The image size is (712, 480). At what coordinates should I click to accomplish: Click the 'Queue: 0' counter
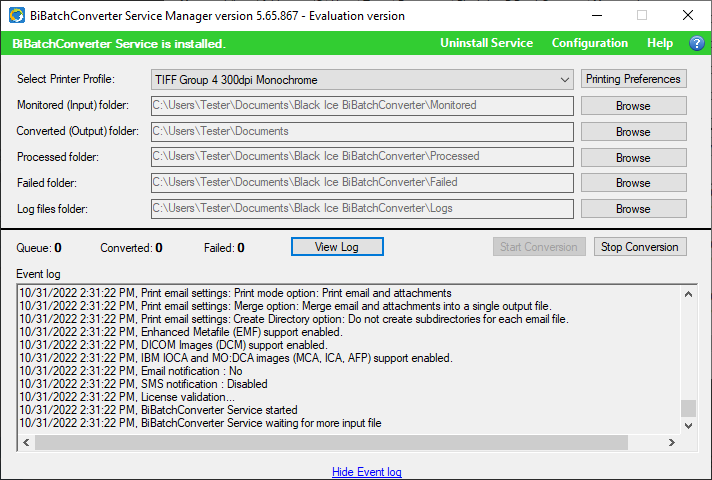(x=39, y=248)
